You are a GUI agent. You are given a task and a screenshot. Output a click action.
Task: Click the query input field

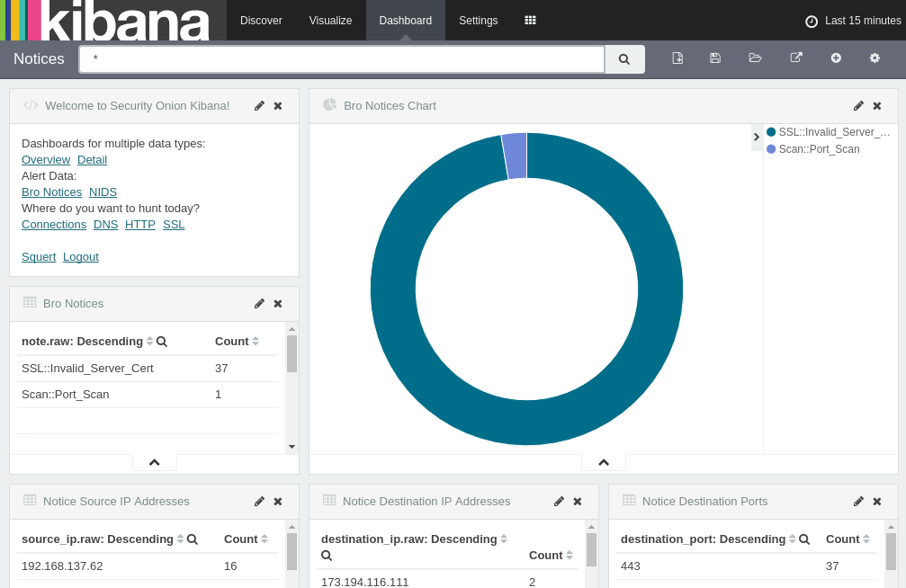click(x=342, y=58)
